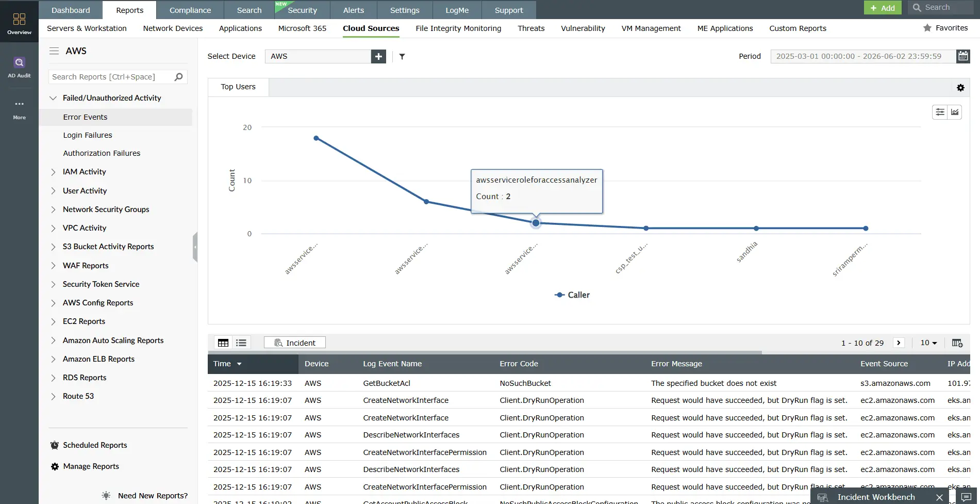
Task: Open the device filter funnel icon
Action: pyautogui.click(x=402, y=57)
